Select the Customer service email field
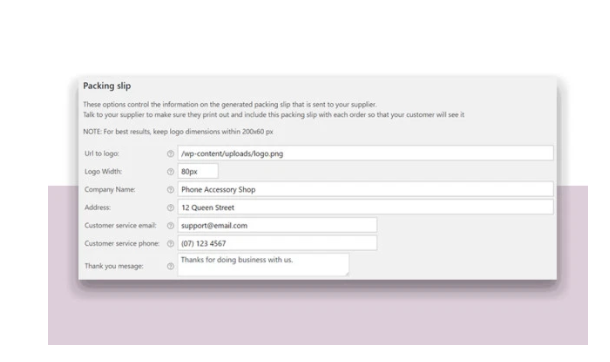Viewport: 610px width, 362px height. tap(277, 225)
